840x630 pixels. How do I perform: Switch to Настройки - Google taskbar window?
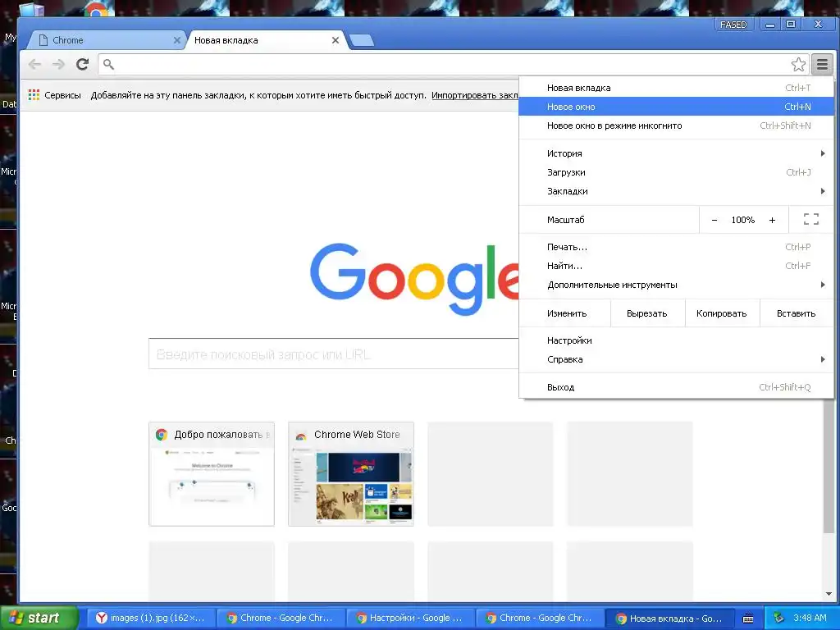[410, 618]
